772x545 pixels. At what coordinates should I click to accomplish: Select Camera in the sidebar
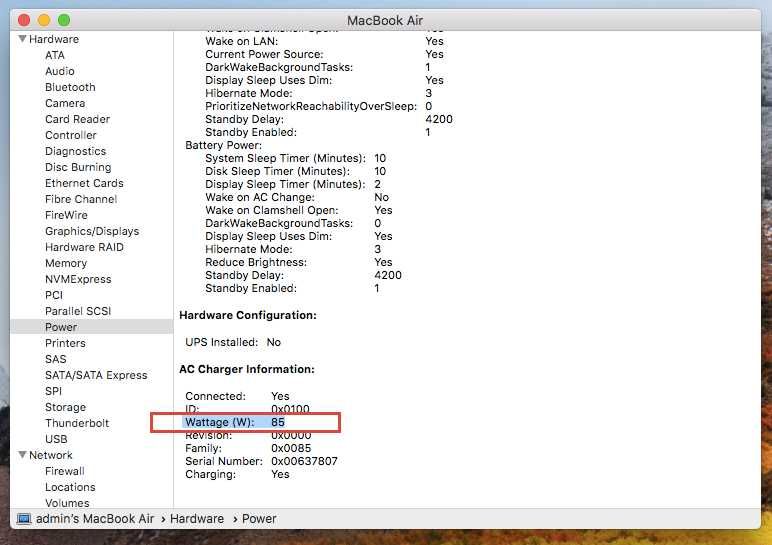[x=65, y=103]
